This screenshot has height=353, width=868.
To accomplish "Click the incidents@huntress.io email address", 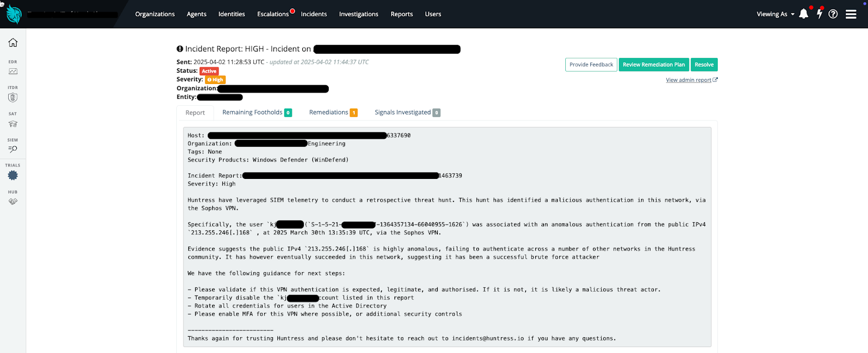I will point(488,338).
